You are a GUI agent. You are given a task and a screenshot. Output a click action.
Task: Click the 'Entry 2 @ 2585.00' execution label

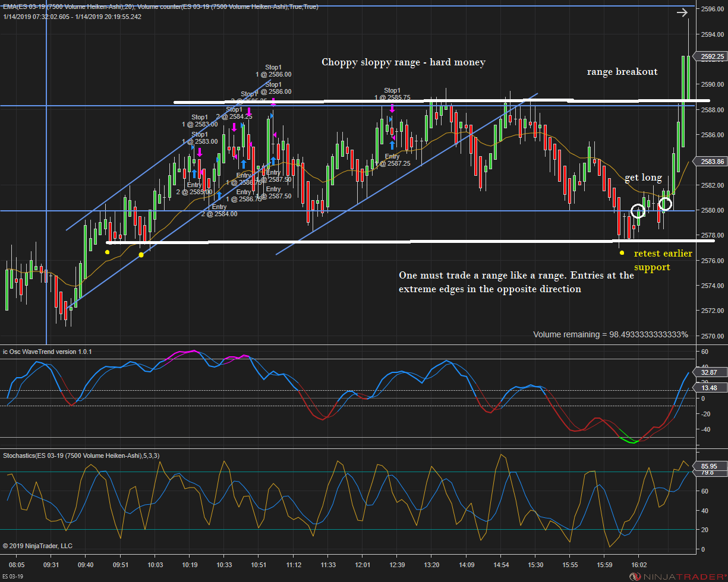pyautogui.click(x=194, y=188)
